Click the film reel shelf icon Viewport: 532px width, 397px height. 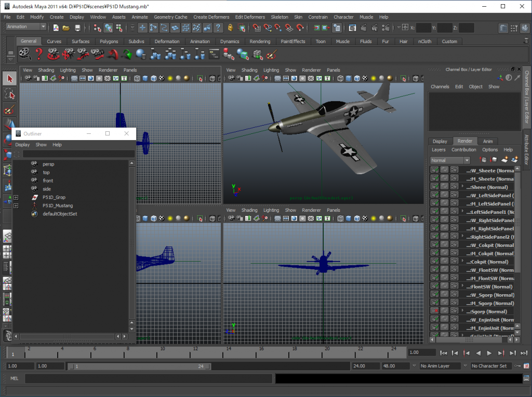pyautogui.click(x=24, y=54)
